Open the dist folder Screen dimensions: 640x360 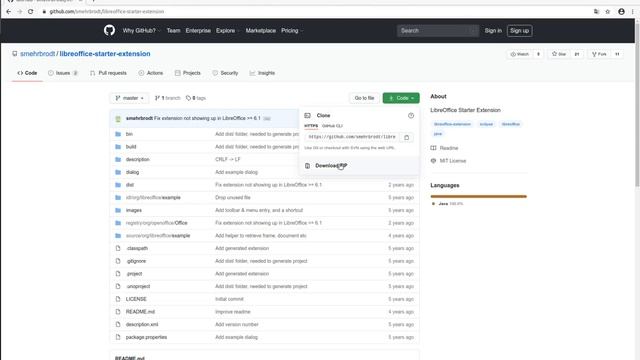point(130,185)
